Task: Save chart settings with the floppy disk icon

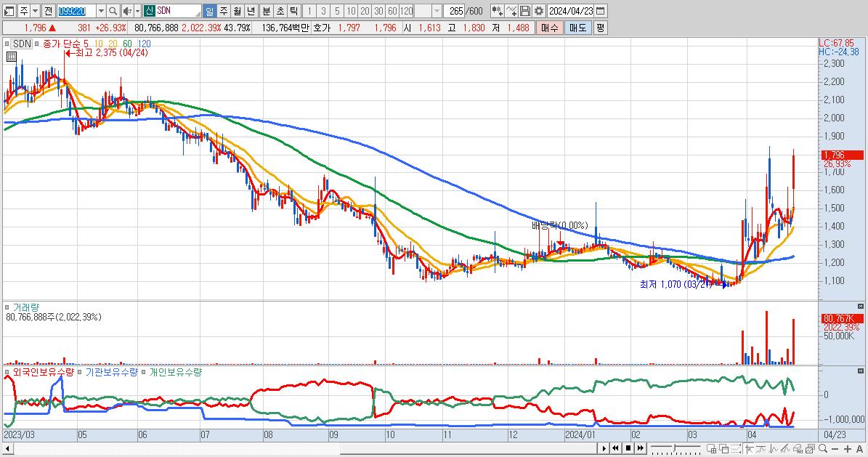Action: tap(525, 10)
